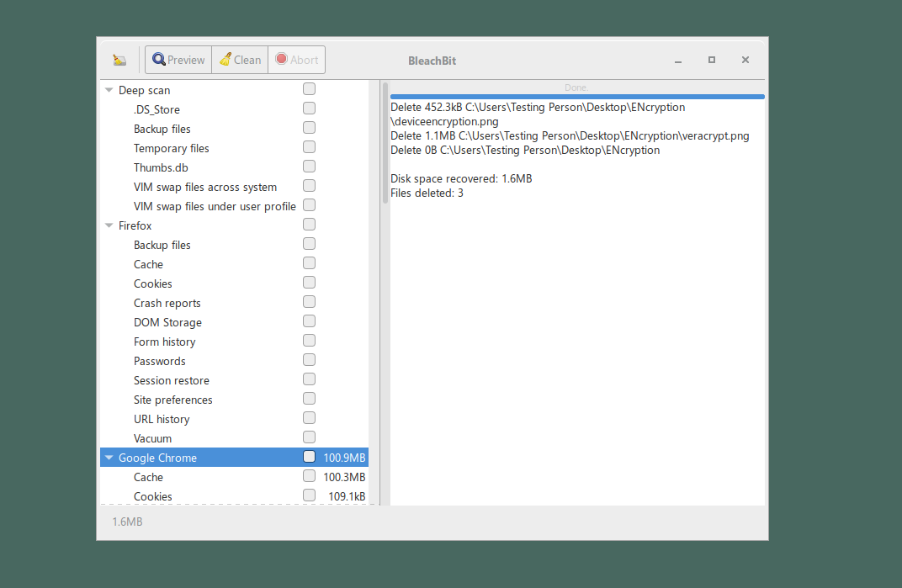Click the 100.9MB Google Chrome size
Screen dimensions: 902x588
[344, 458]
